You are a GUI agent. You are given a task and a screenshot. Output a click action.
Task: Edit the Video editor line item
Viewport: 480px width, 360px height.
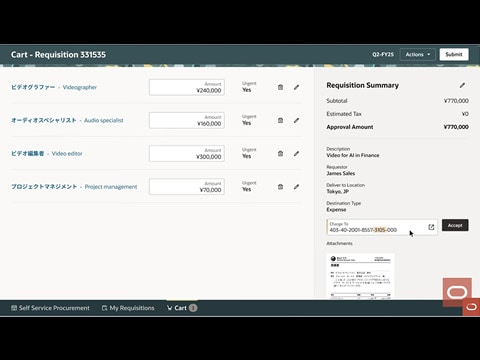point(296,154)
